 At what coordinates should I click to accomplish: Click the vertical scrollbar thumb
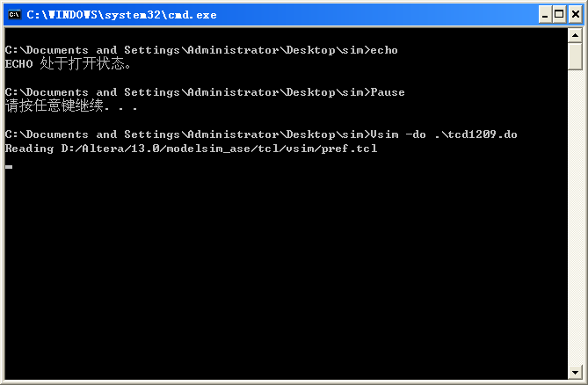coord(575,56)
